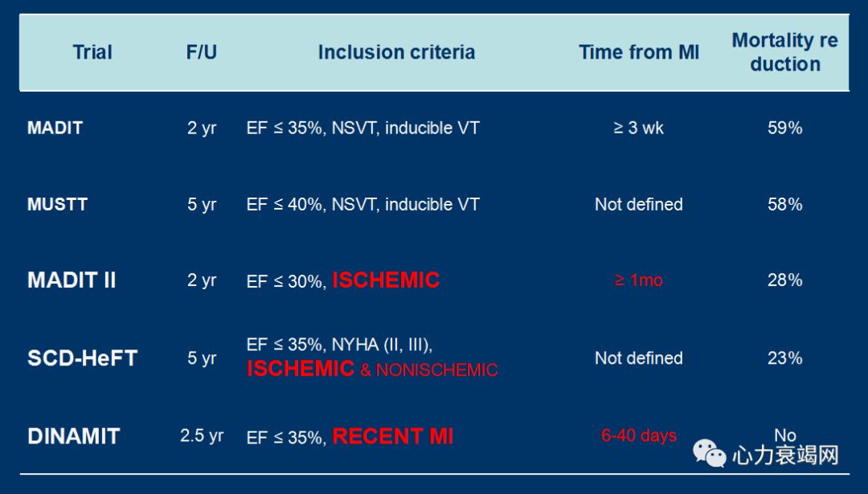Select the Mortality reduction column header
The height and width of the screenshot is (494, 868).
coord(784,52)
